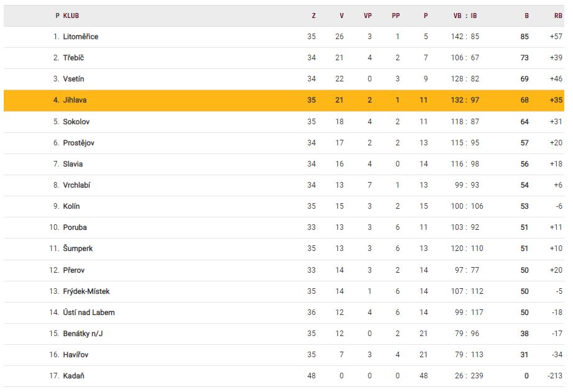Click the VP column header
Viewport: 573px width, 392px height.
pyautogui.click(x=368, y=16)
